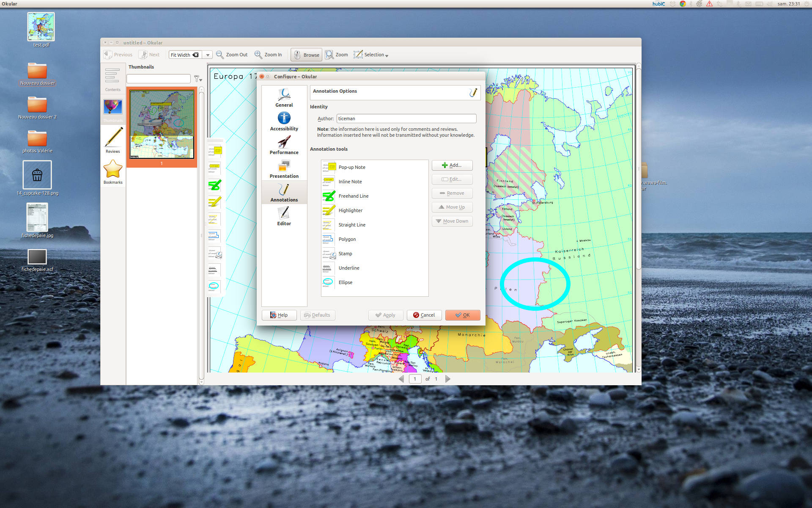Click the Author text field
Image resolution: width=812 pixels, height=508 pixels.
click(406, 119)
